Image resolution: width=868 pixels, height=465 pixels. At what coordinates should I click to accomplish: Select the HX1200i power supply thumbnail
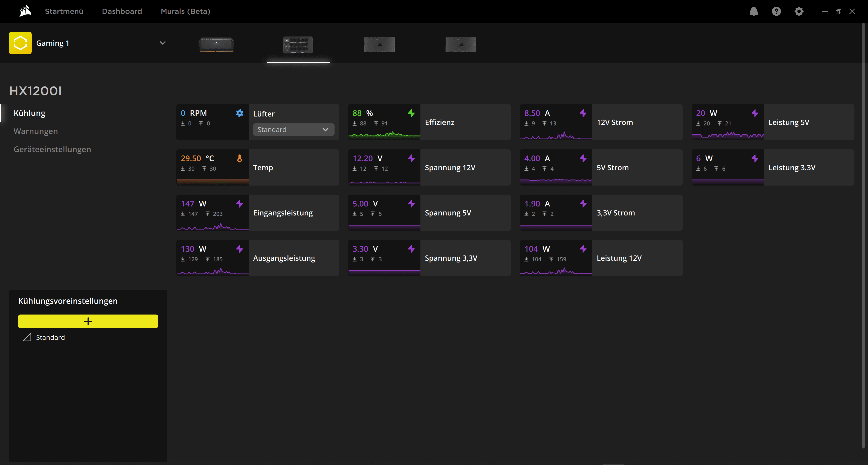coord(298,45)
